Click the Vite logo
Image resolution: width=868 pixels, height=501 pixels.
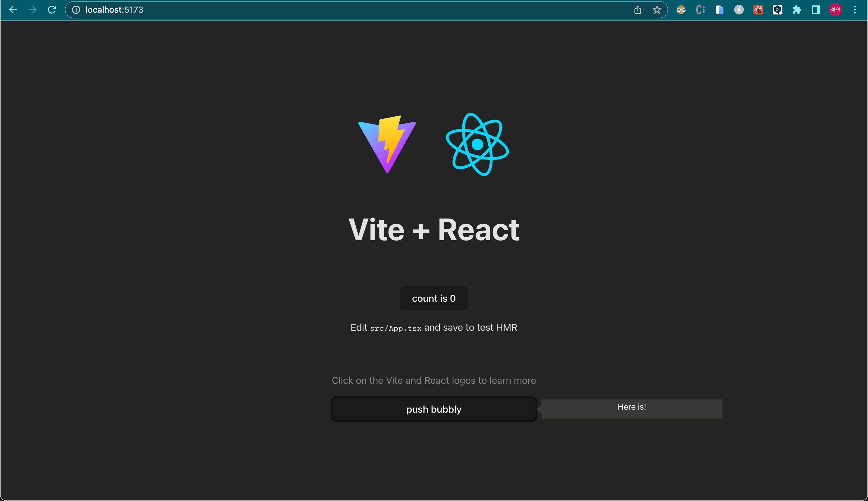tap(387, 144)
